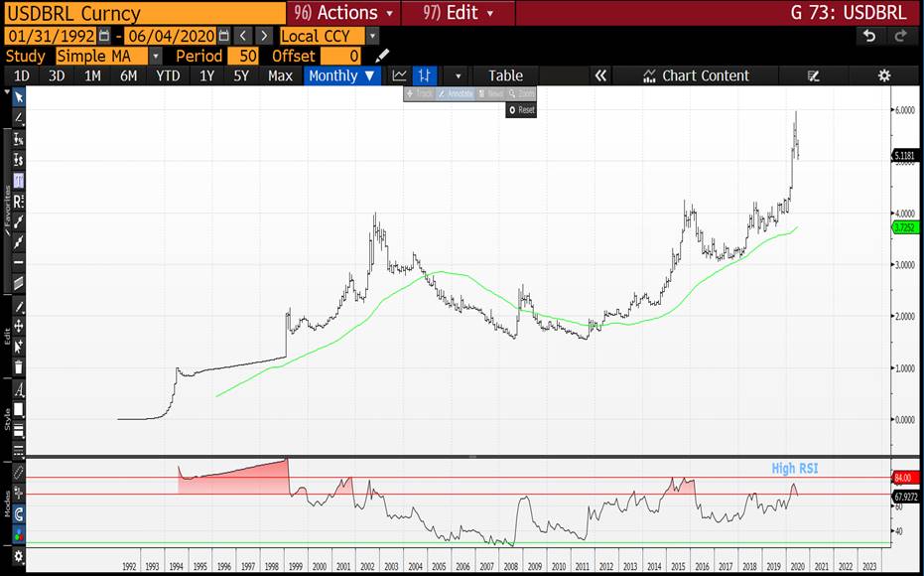Click pencil edit icon beside Offset
Image resolution: width=924 pixels, height=576 pixels.
(x=383, y=56)
